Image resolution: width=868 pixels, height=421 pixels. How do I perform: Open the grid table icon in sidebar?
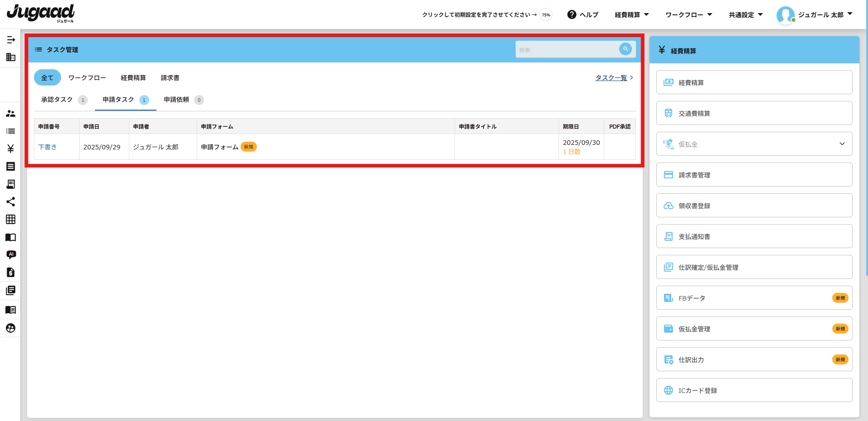click(11, 220)
